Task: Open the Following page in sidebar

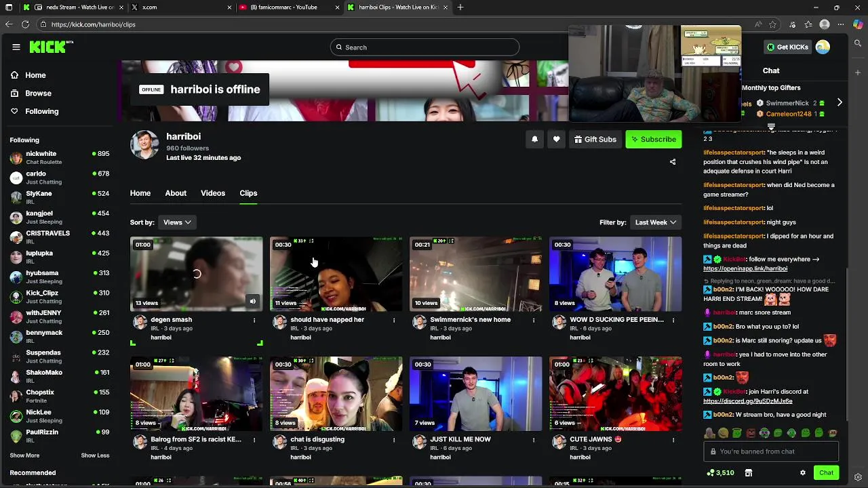Action: (41, 111)
